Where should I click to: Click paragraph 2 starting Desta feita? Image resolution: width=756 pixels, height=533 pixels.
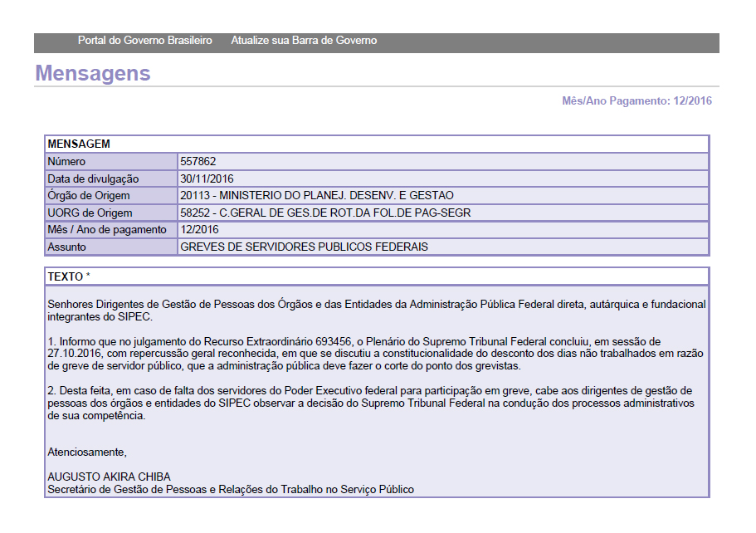pyautogui.click(x=371, y=403)
